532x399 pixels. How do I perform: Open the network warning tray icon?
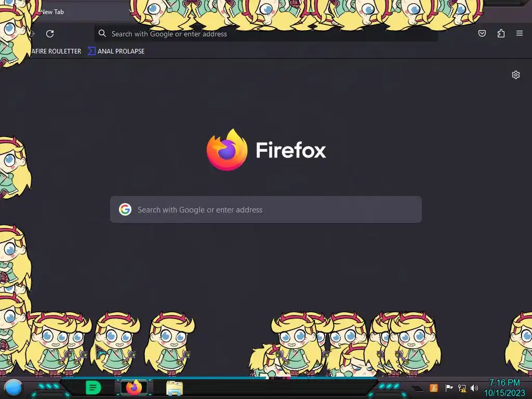tap(462, 388)
